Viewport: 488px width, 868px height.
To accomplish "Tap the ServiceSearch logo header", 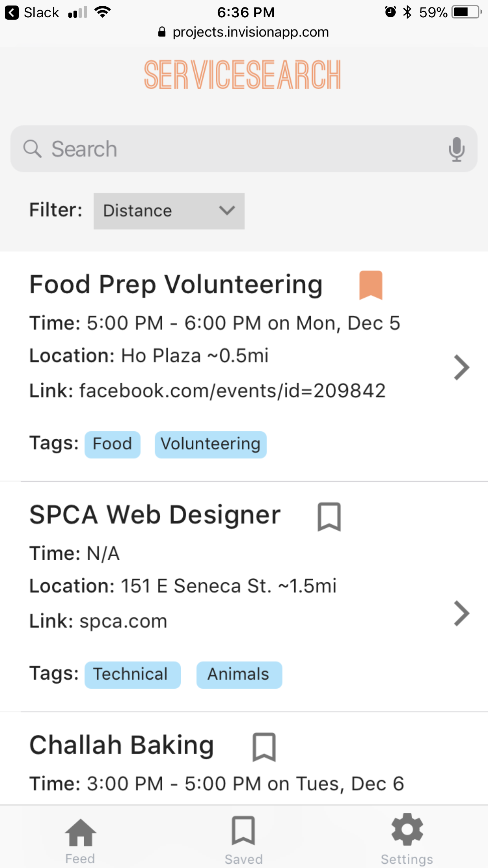I will click(x=242, y=75).
